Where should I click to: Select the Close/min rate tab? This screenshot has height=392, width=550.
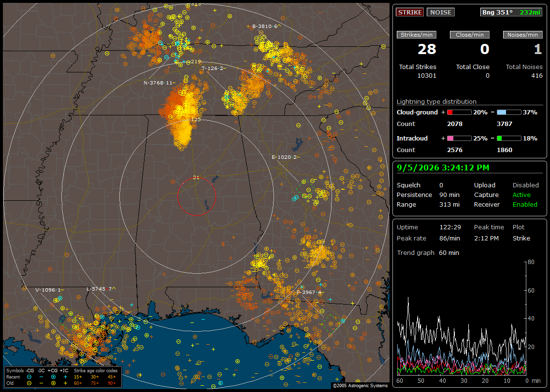[470, 35]
